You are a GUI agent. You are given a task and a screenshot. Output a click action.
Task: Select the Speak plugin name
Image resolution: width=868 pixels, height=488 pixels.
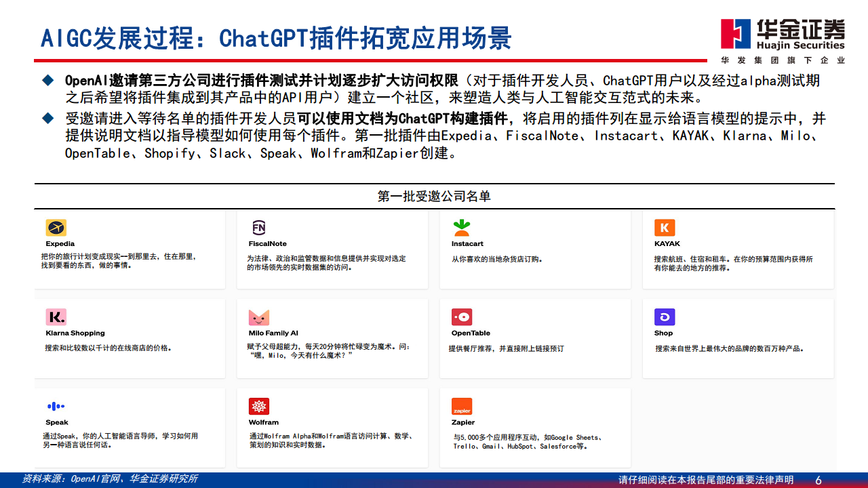(57, 423)
